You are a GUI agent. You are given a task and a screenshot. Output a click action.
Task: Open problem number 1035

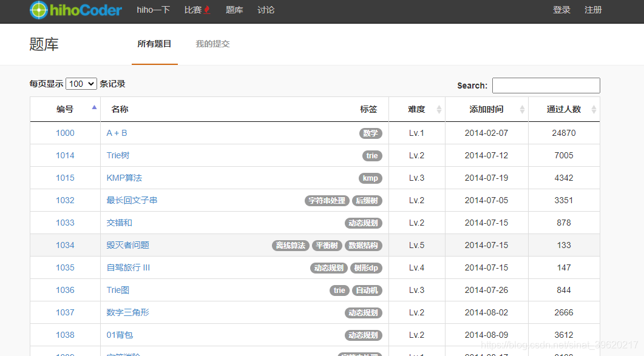(x=65, y=267)
